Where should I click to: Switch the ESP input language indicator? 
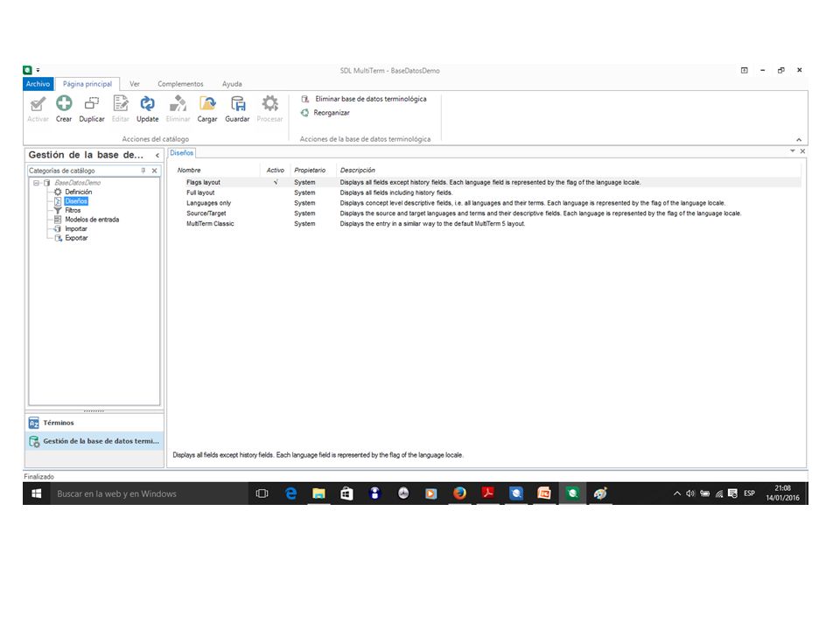pos(749,493)
